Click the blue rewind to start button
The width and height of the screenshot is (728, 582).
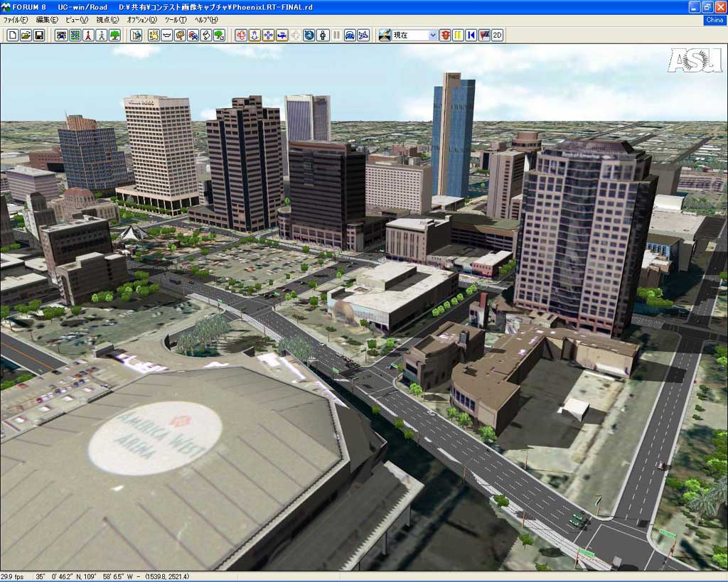[x=471, y=36]
